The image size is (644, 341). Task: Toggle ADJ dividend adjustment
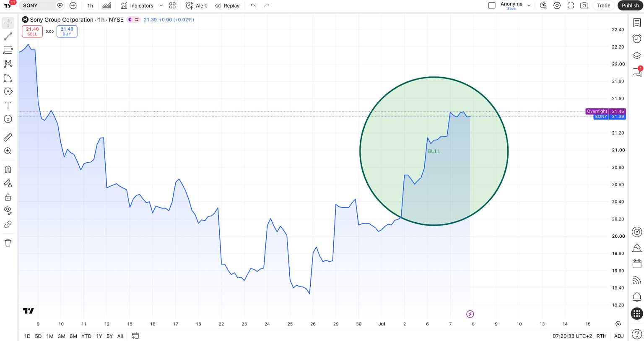pos(619,336)
